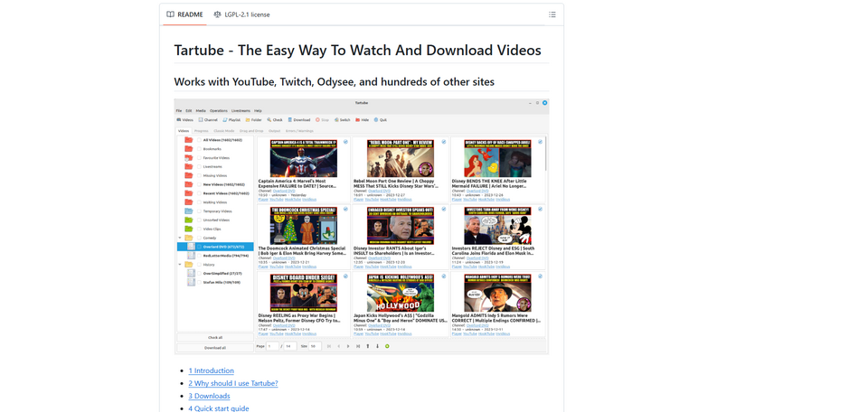Image resolution: width=868 pixels, height=412 pixels.
Task: Open the Help menu in Tartube
Action: coord(258,110)
